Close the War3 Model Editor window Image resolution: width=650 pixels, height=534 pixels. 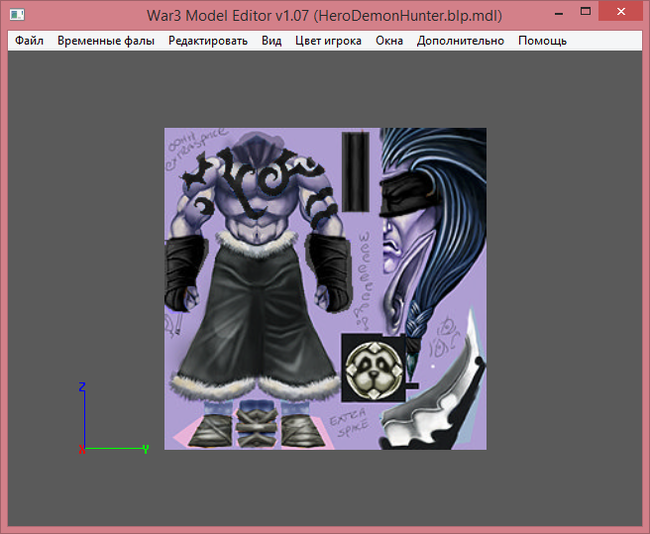621,12
